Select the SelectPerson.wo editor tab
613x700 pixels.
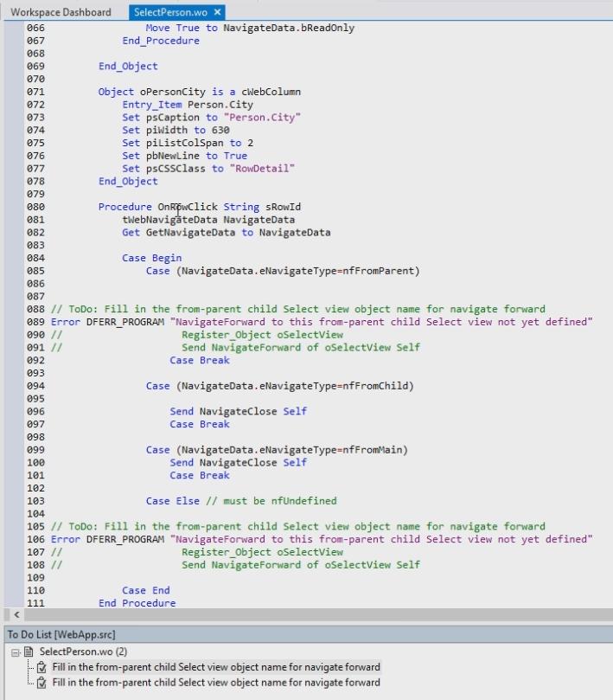tap(171, 12)
